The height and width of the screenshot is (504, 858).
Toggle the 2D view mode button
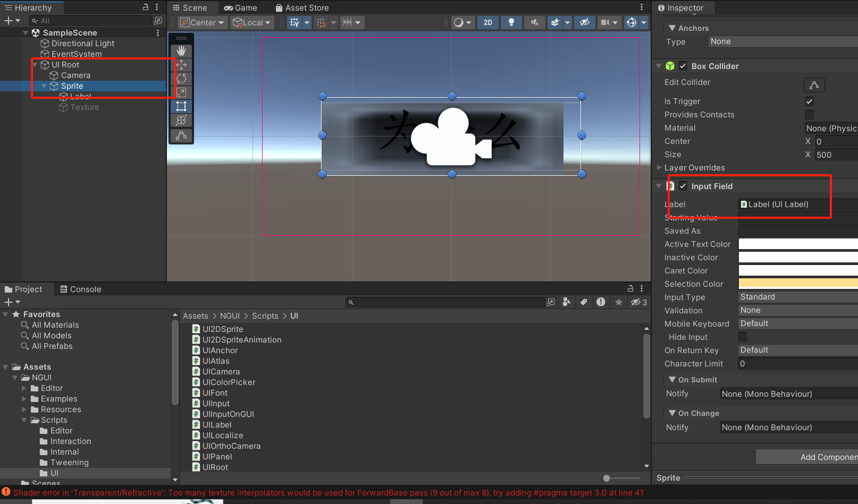(487, 22)
